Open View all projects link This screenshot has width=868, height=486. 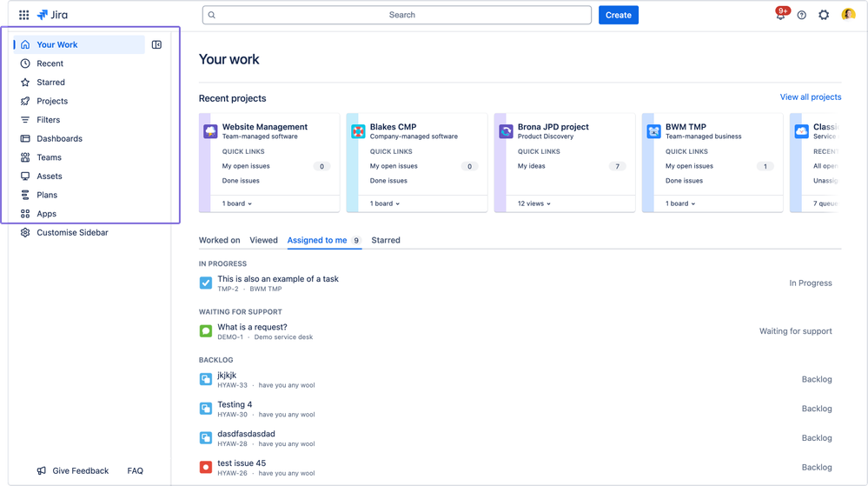click(x=811, y=97)
